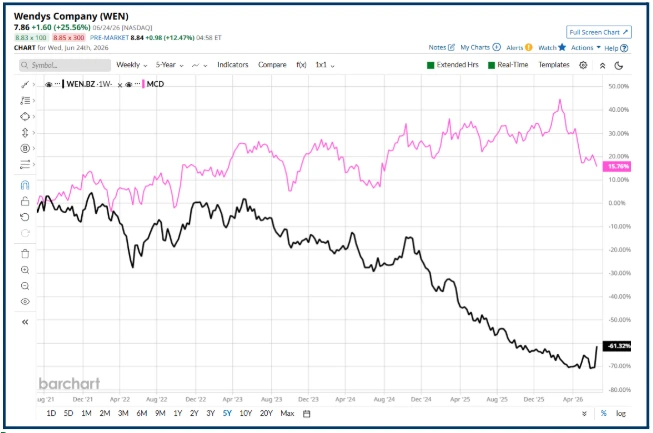The width and height of the screenshot is (653, 433).
Task: Select the Max period
Action: (x=287, y=413)
